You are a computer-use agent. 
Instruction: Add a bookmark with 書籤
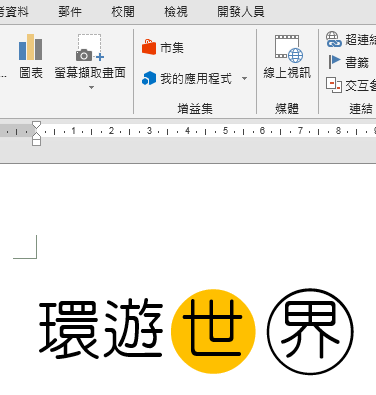(349, 62)
